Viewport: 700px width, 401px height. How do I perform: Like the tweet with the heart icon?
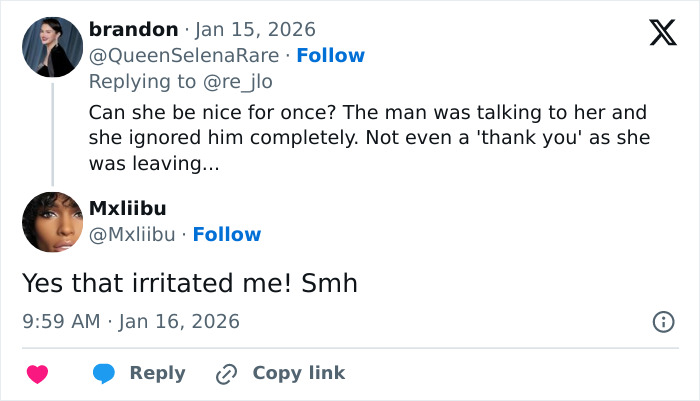(37, 374)
